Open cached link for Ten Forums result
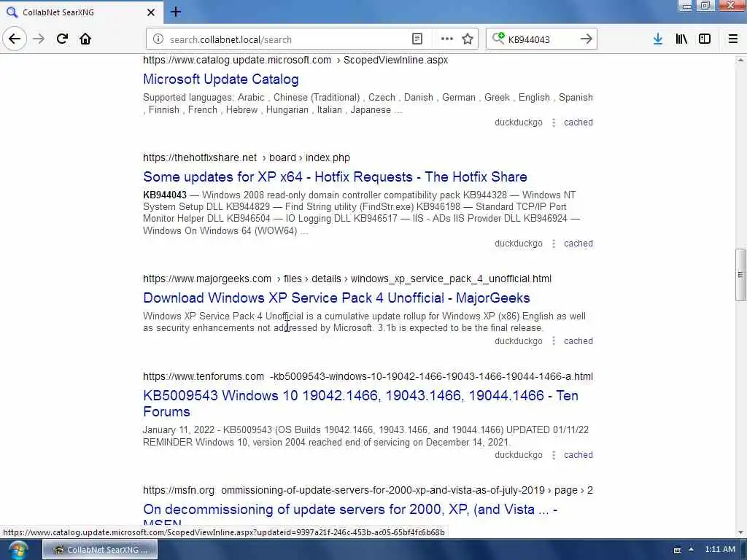 (x=578, y=455)
